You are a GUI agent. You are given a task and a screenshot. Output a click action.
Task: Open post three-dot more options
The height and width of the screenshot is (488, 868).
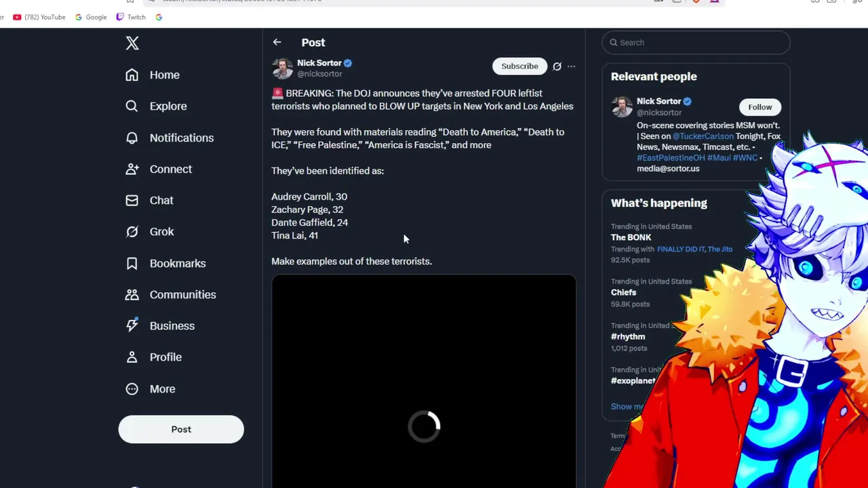click(572, 66)
